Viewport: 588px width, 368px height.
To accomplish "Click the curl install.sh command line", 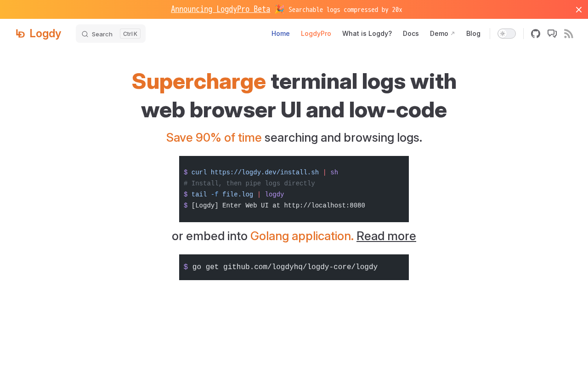I will coord(261,172).
